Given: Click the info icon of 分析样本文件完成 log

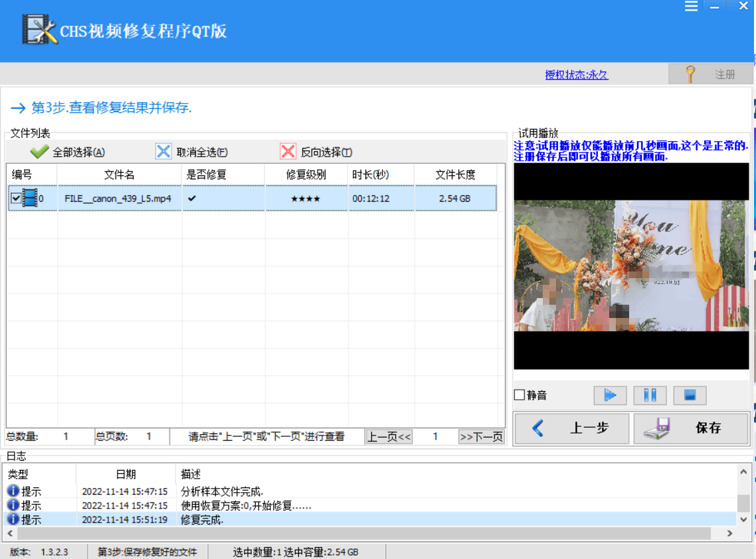Looking at the screenshot, I should [13, 491].
